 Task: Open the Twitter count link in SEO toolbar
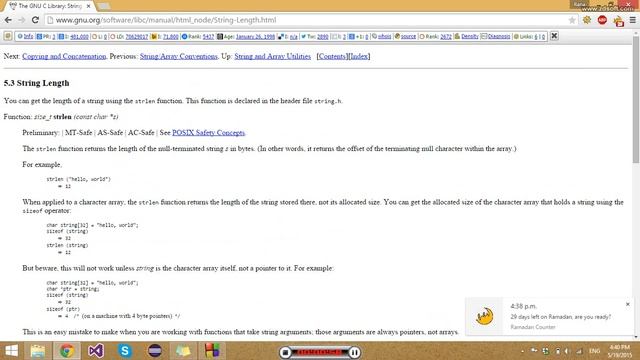tap(322, 36)
